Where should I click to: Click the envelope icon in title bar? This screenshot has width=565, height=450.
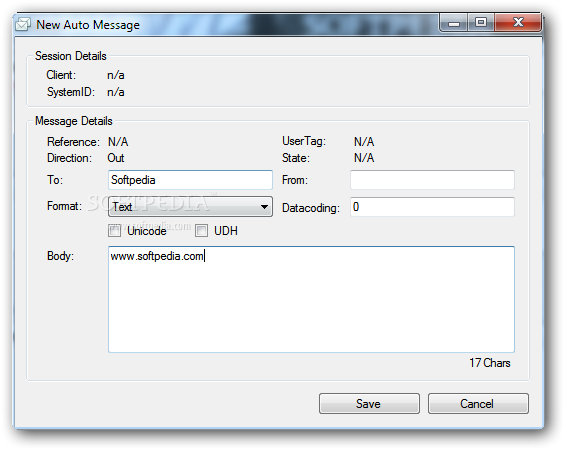pyautogui.click(x=23, y=24)
